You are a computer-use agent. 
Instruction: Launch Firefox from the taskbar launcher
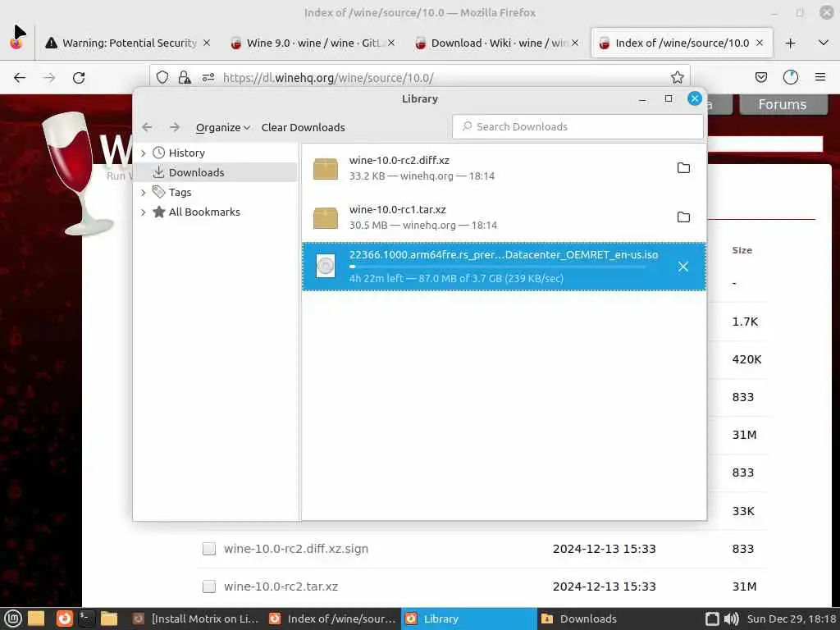pos(64,619)
